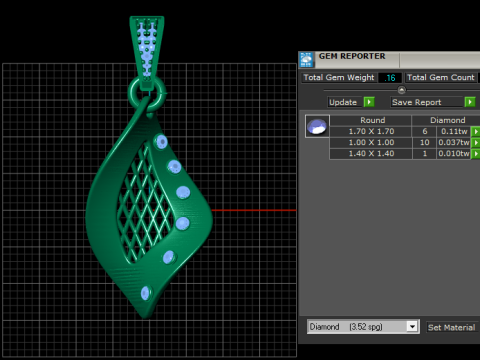Select the 1.00 X 1.00 size cell
The image size is (480, 360).
(371, 143)
